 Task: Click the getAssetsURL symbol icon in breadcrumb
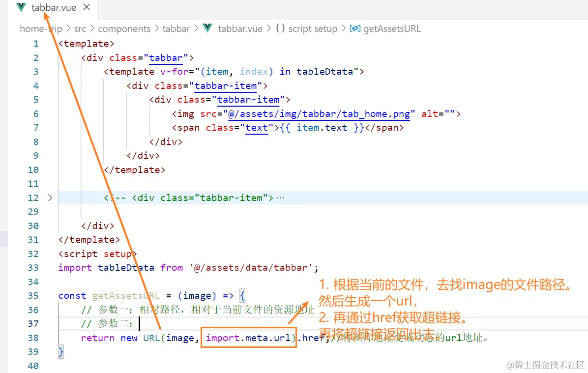355,29
